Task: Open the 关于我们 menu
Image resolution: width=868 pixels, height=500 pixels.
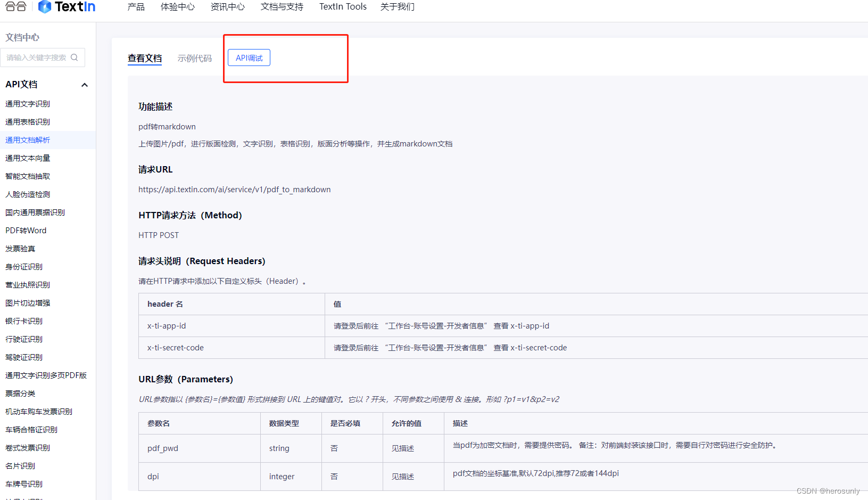Action: coord(398,7)
